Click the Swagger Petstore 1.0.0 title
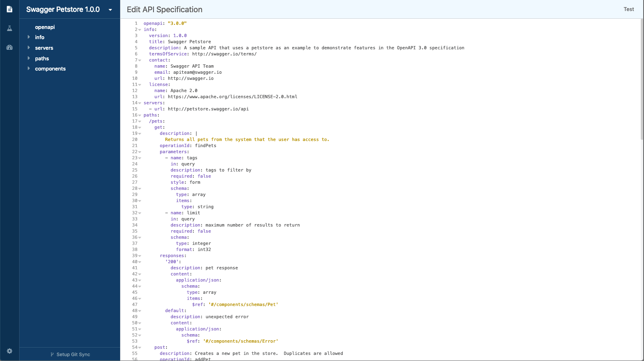644x361 pixels. [x=63, y=9]
